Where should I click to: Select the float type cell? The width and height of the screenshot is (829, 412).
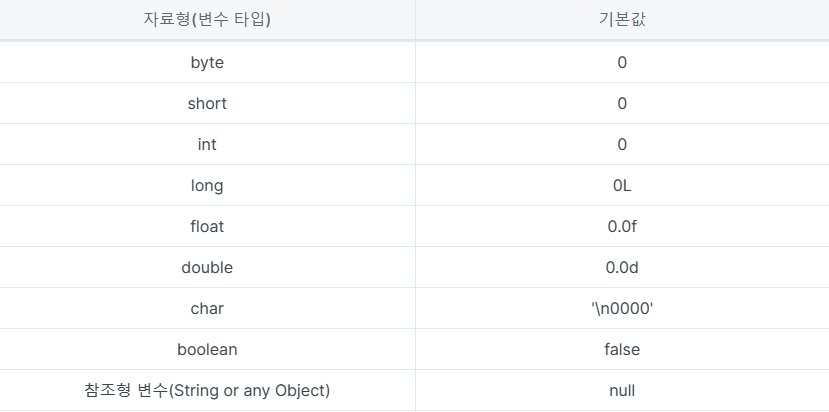[207, 226]
